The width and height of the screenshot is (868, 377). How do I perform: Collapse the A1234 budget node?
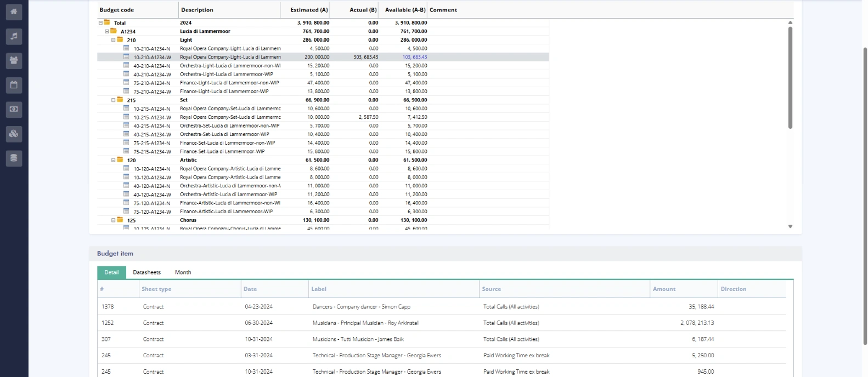pyautogui.click(x=107, y=32)
